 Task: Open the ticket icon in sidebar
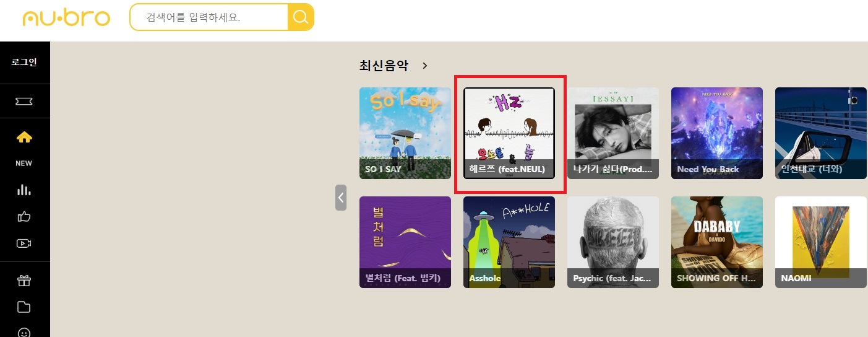24,101
